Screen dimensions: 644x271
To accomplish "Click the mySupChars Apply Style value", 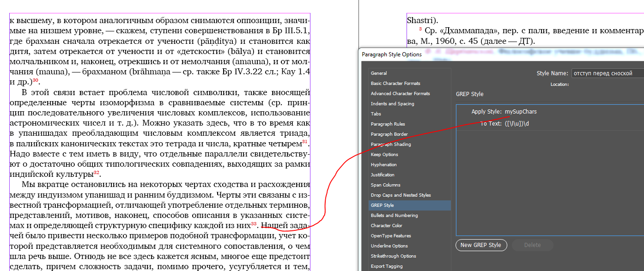I will pos(521,112).
